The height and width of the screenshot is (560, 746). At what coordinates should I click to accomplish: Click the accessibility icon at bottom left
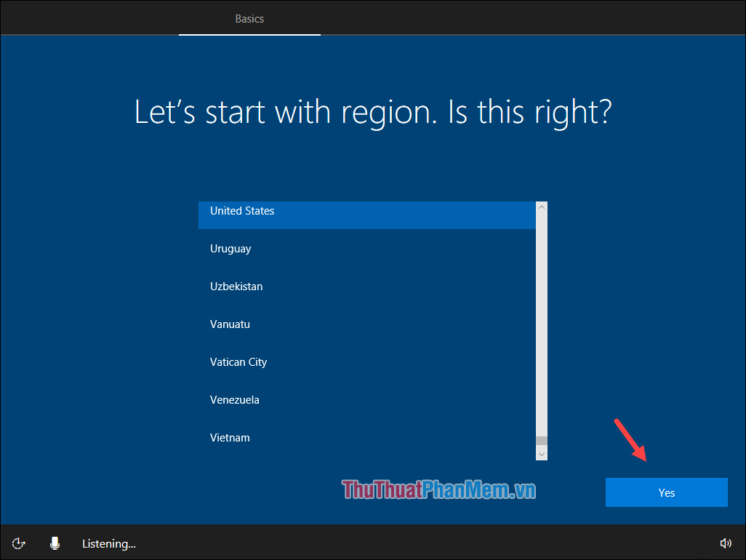coord(18,543)
